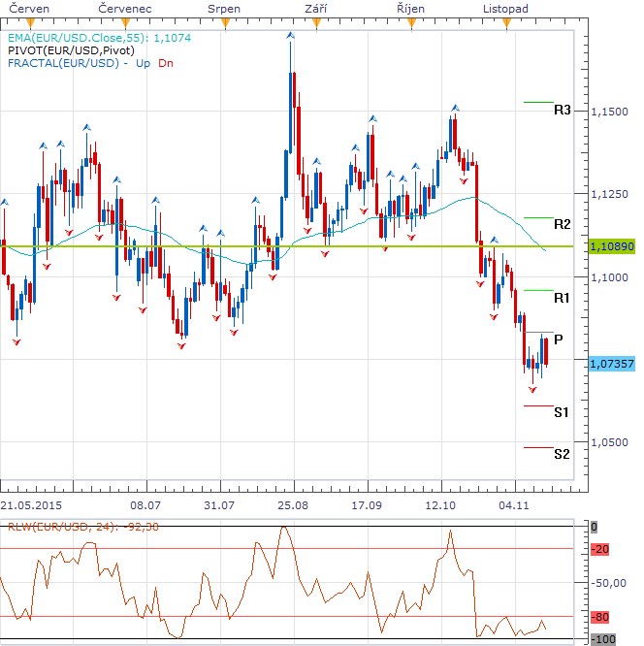Image resolution: width=644 pixels, height=646 pixels.
Task: Click the blue 1,07357 current price tag
Action: [612, 364]
